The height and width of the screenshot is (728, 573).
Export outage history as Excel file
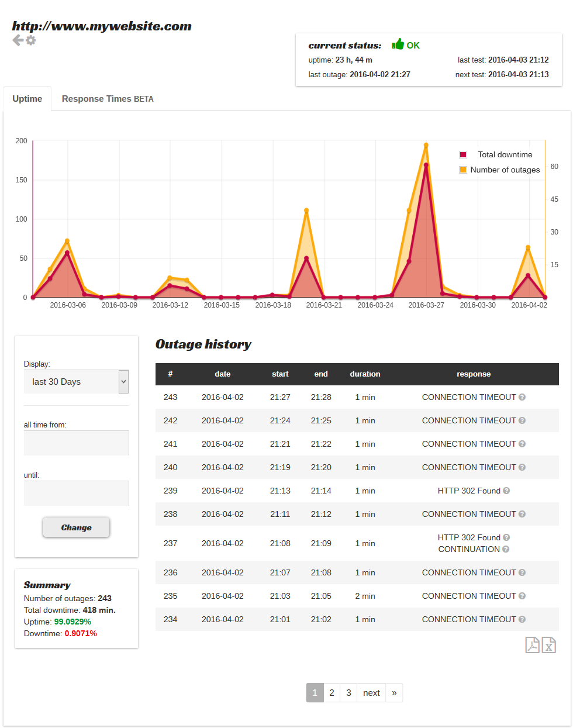[548, 645]
